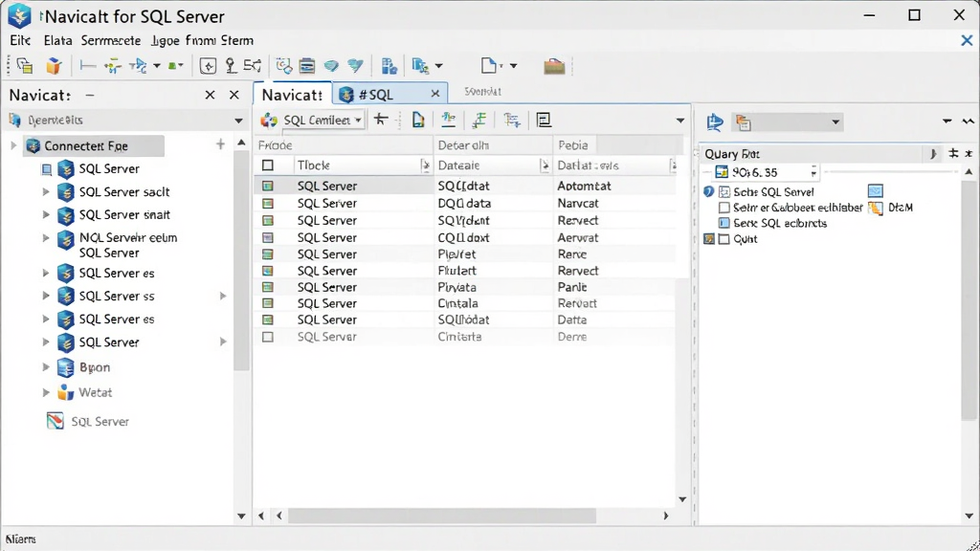
Task: Click the boxed plus icon in main toolbar
Action: coord(208,66)
